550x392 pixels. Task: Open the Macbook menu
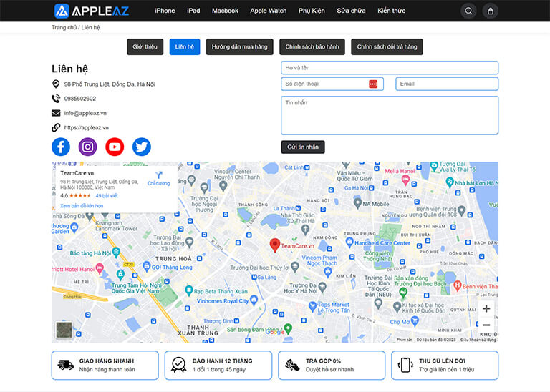tap(225, 11)
